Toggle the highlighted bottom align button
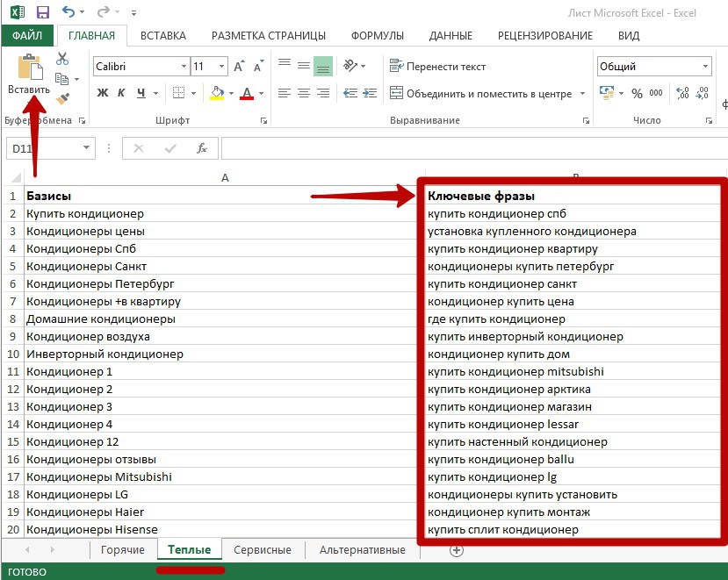The image size is (728, 580). click(x=323, y=66)
